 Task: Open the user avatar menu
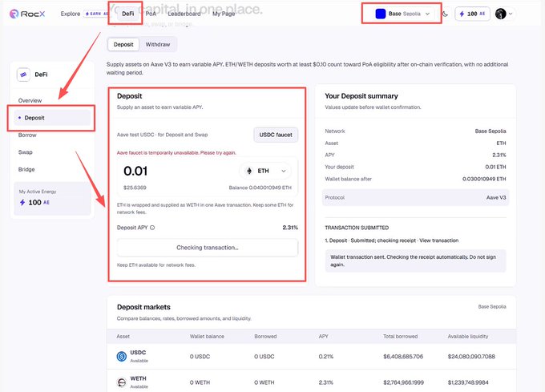(500, 14)
